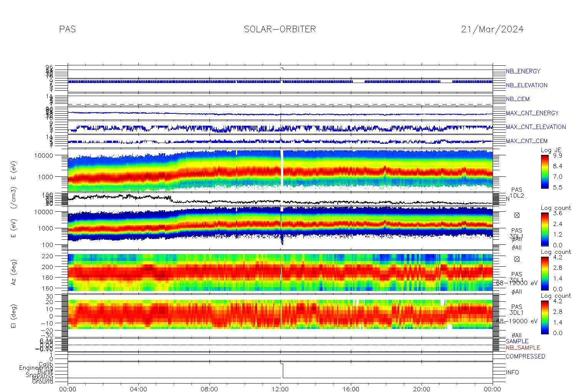Click the Calib mode label in INFO panel

tap(46, 364)
